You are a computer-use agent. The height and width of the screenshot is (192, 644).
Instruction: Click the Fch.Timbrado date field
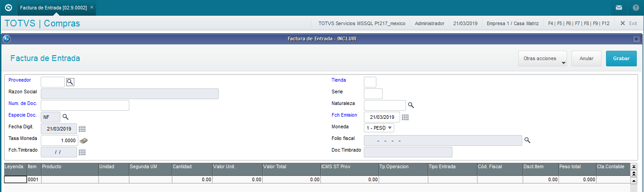point(59,152)
